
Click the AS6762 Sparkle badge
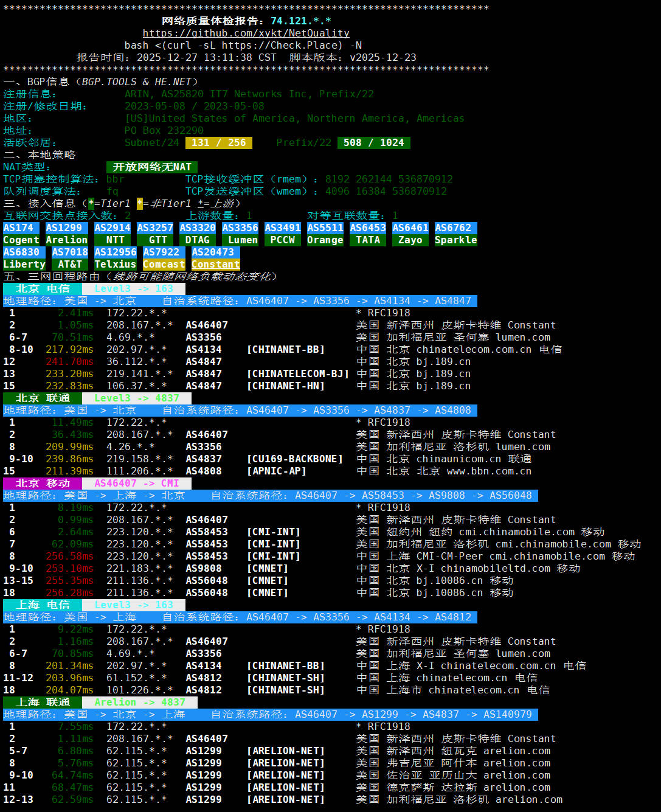click(456, 234)
